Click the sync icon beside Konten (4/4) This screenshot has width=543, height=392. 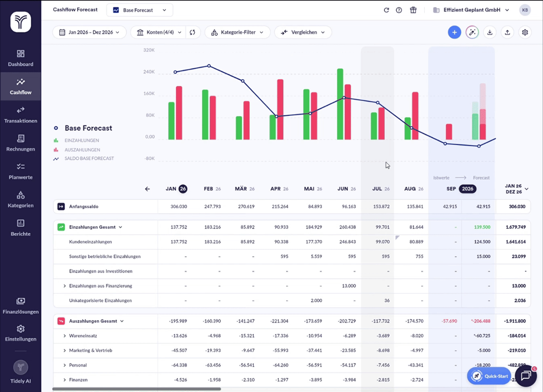(x=192, y=32)
